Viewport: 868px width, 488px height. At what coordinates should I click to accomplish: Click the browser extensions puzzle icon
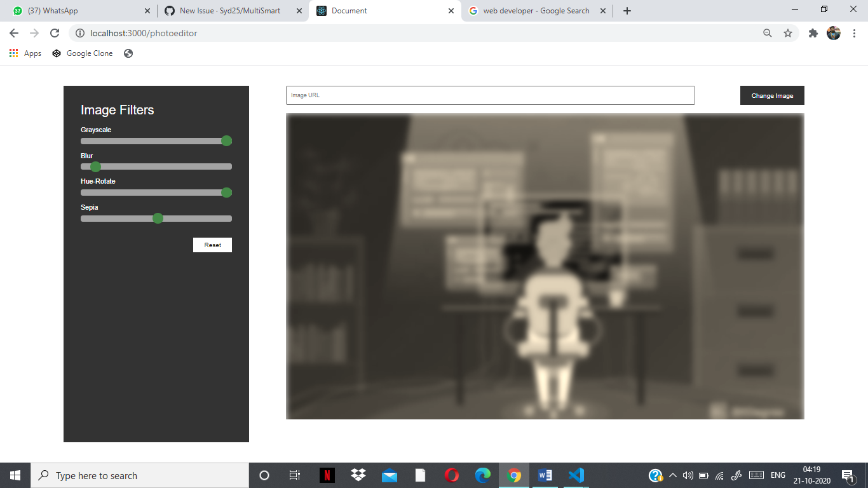[813, 33]
